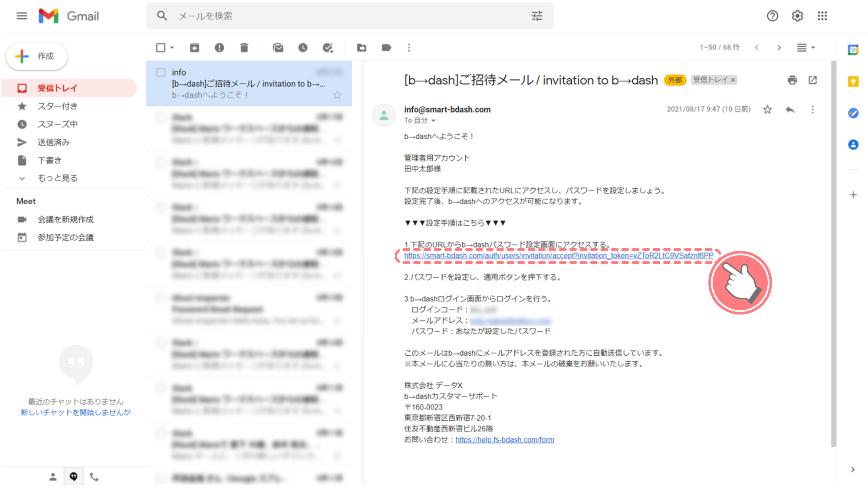Click the 外部 external label badge
The image size is (868, 488).
click(675, 80)
